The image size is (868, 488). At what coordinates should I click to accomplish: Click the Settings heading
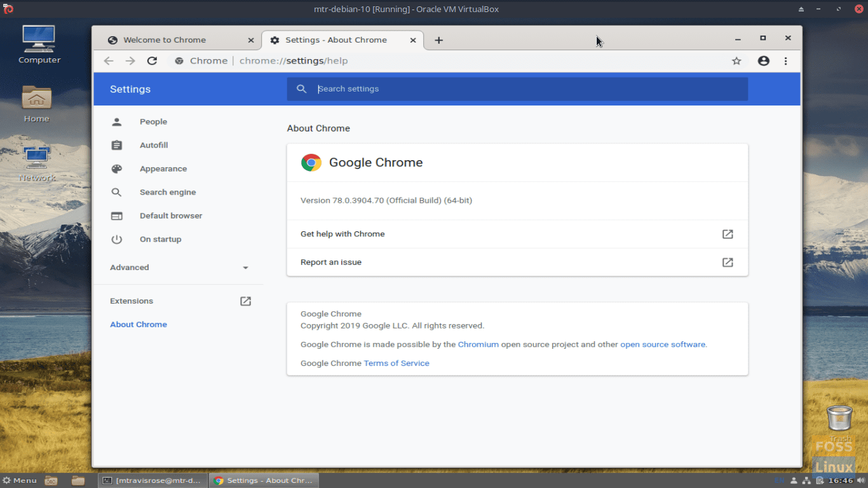(130, 90)
